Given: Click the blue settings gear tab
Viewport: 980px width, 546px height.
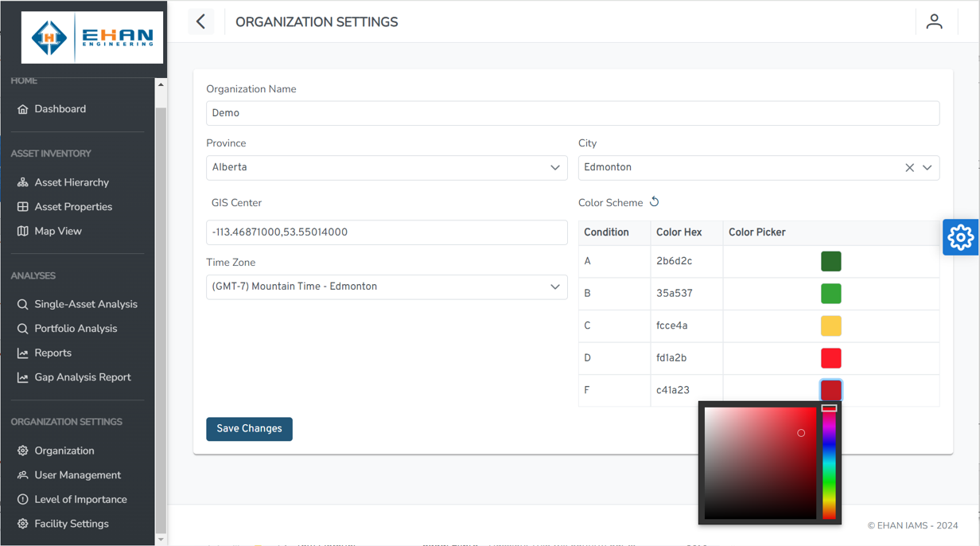Looking at the screenshot, I should [x=960, y=237].
